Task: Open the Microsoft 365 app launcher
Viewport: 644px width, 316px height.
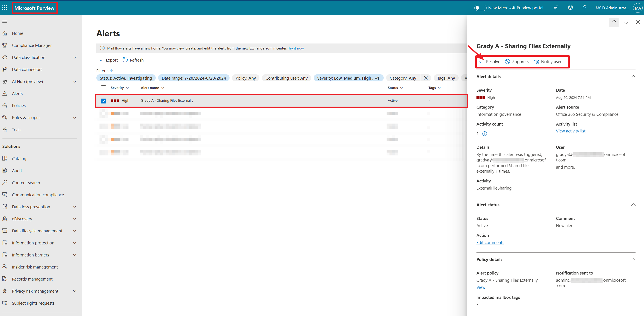Action: [x=5, y=8]
